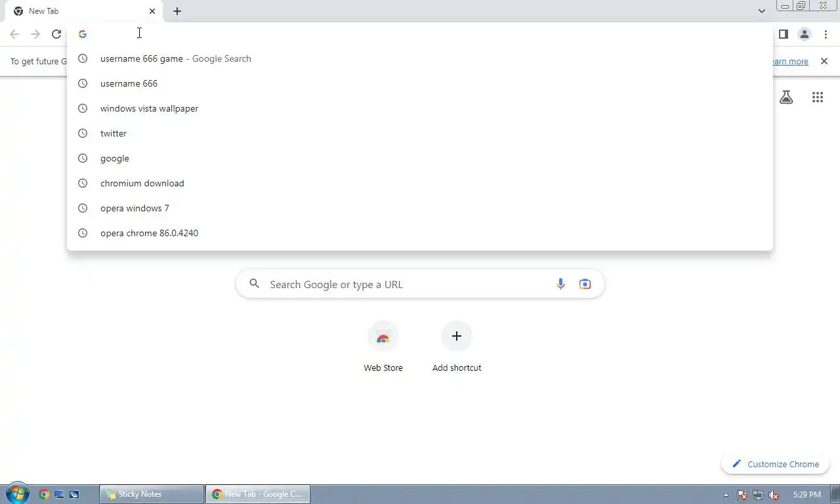Choose suggestion 'google'
The image size is (840, 504).
coord(420,158)
